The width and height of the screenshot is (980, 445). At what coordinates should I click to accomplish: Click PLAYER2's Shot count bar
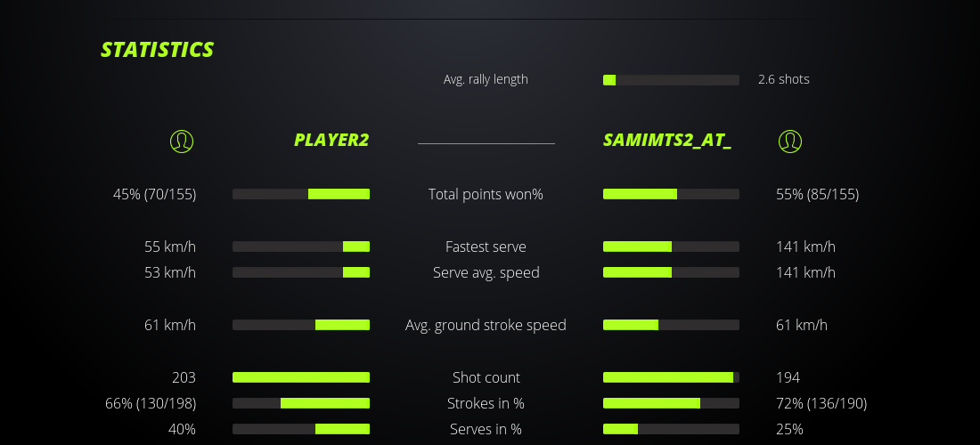(301, 377)
